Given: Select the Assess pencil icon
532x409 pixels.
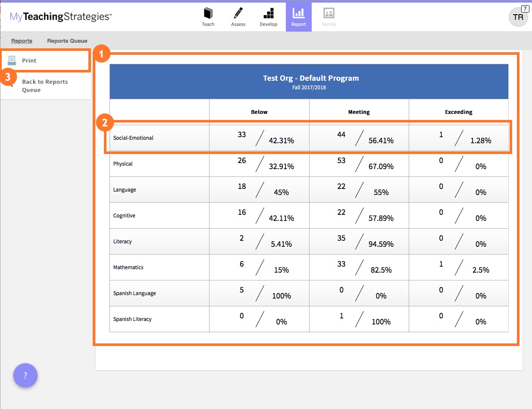Looking at the screenshot, I should coord(238,14).
